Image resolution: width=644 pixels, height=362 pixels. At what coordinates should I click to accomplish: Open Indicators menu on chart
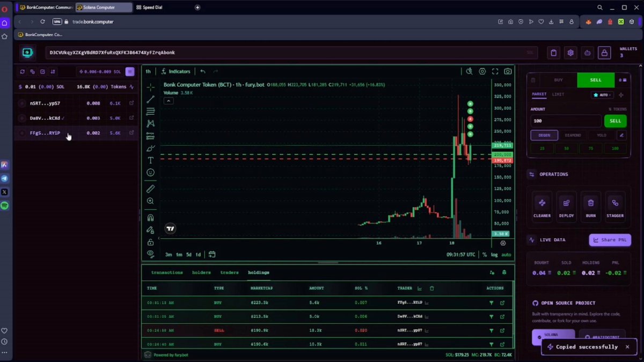click(175, 71)
